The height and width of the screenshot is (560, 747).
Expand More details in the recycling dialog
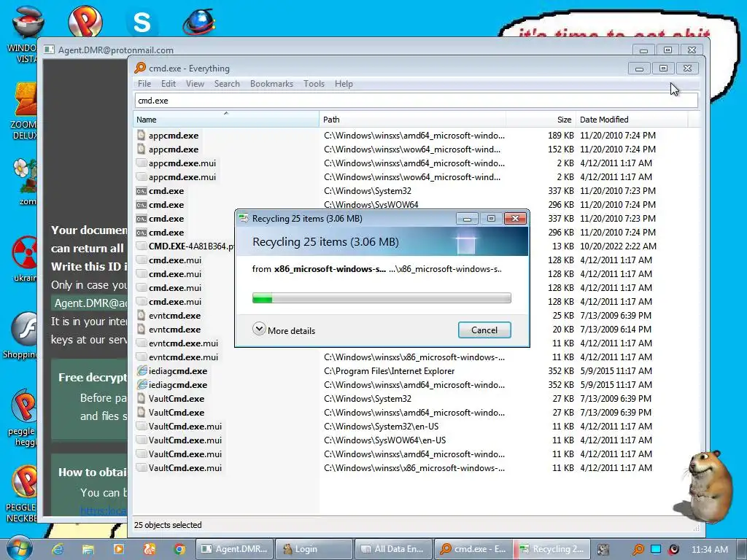[284, 330]
